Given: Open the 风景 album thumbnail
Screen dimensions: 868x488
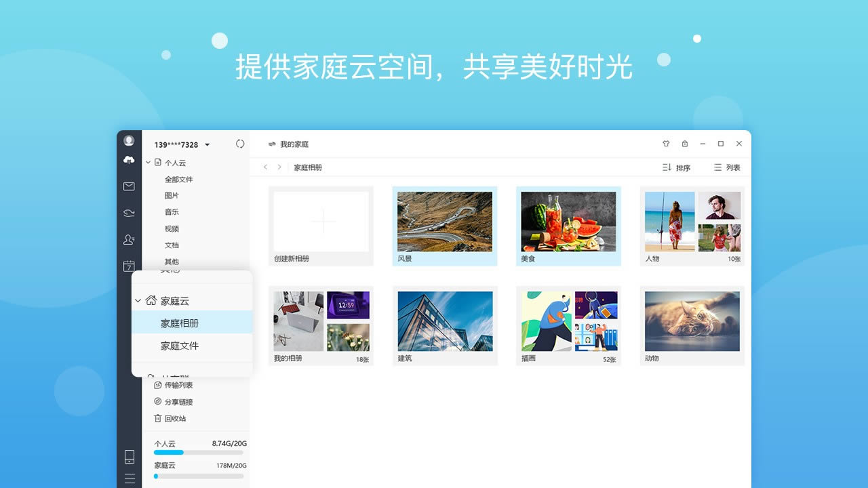Looking at the screenshot, I should tap(445, 222).
